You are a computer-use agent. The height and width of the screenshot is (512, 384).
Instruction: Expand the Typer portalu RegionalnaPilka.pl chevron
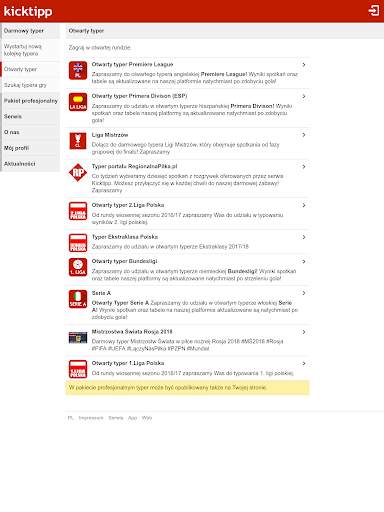(x=304, y=167)
